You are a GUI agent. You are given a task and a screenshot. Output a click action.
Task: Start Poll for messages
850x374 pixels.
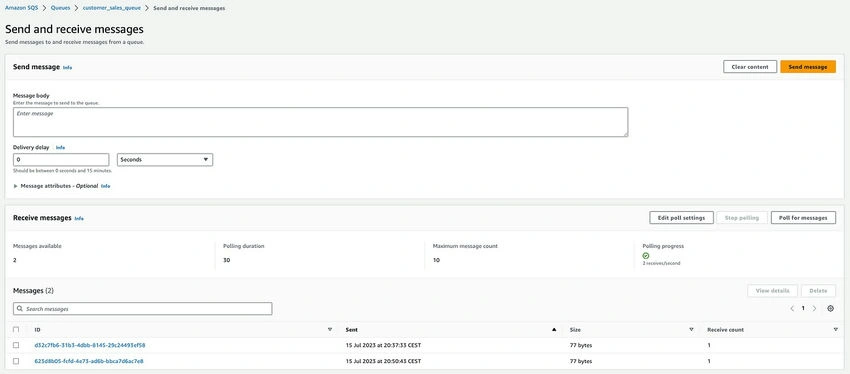pyautogui.click(x=803, y=217)
